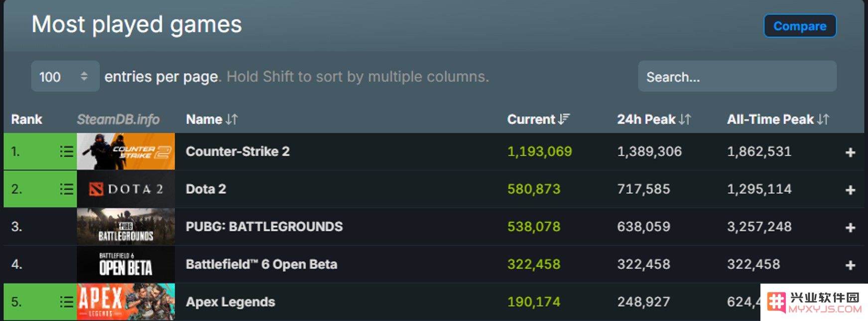Click PUBG current players 538,078
The width and height of the screenshot is (868, 321).
[534, 227]
